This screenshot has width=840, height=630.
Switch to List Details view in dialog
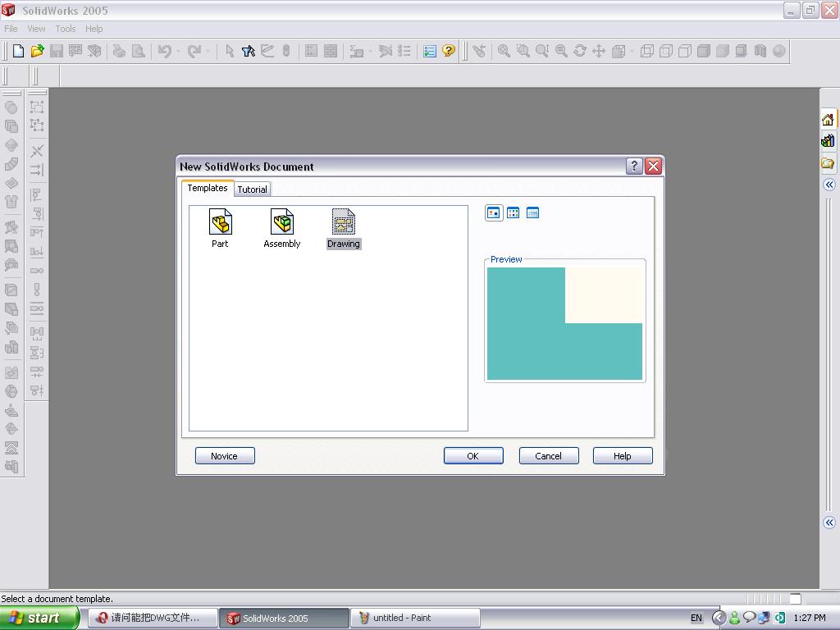(x=532, y=213)
